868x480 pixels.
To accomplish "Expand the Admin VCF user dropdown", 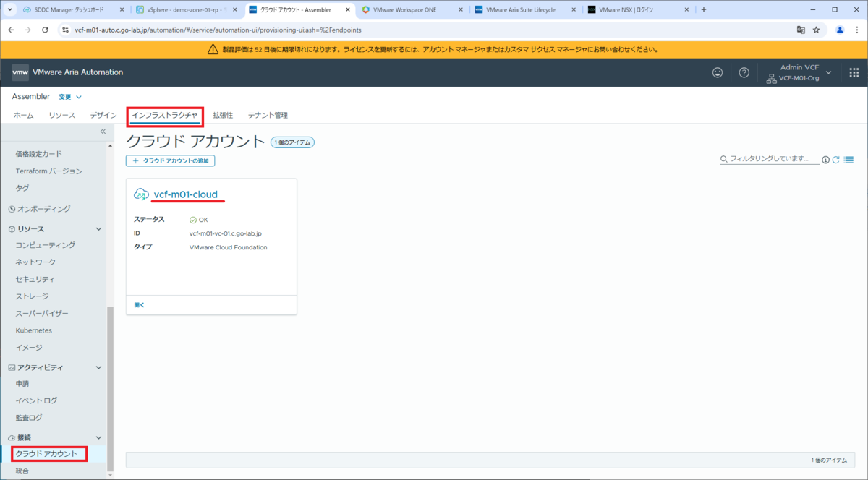I will [x=829, y=72].
